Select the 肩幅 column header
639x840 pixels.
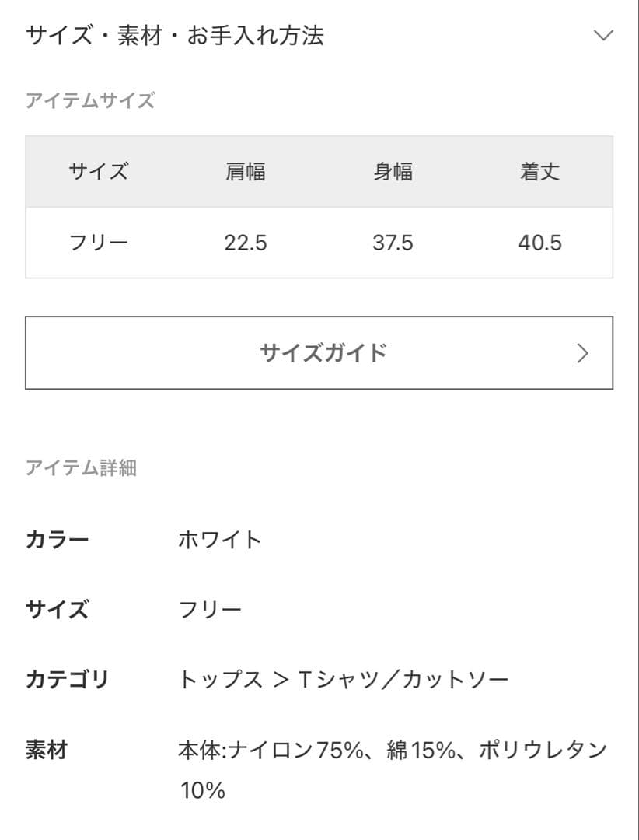245,172
